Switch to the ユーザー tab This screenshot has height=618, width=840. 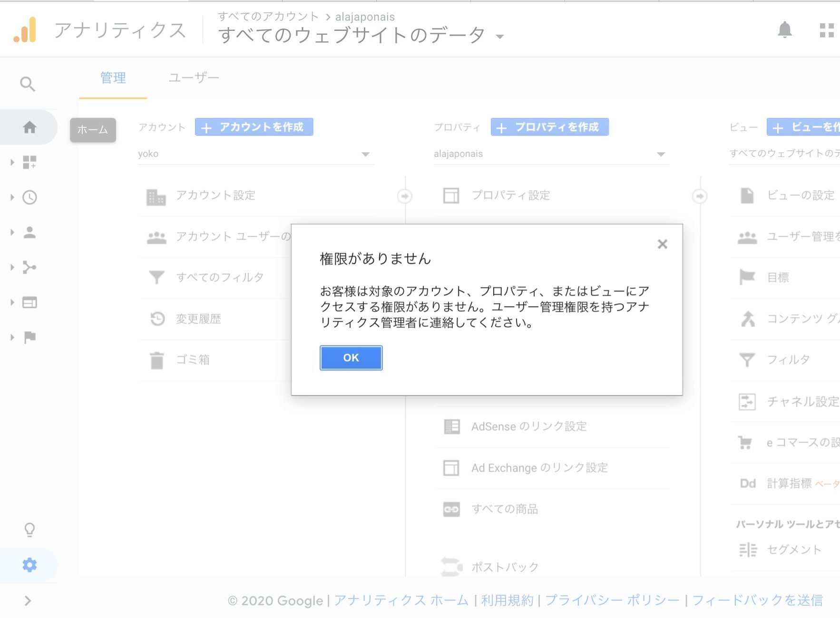coord(194,78)
